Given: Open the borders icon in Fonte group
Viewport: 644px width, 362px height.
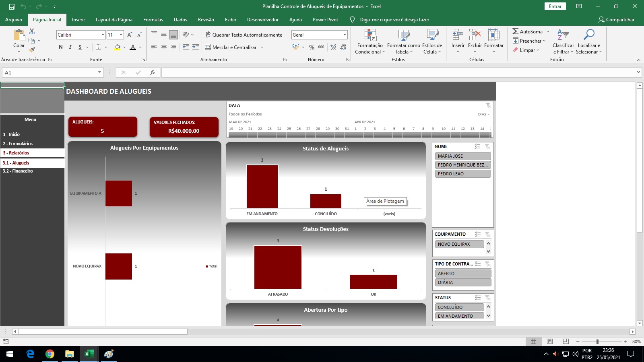Looking at the screenshot, I should (x=98, y=47).
